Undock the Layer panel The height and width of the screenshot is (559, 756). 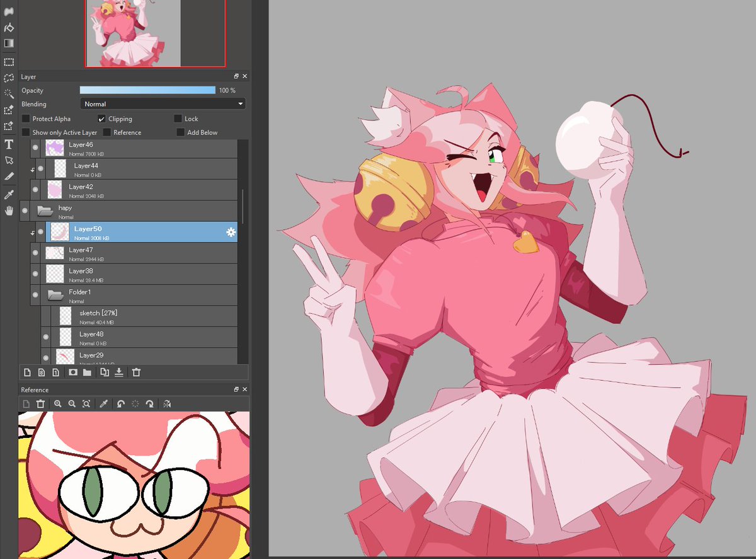click(236, 76)
